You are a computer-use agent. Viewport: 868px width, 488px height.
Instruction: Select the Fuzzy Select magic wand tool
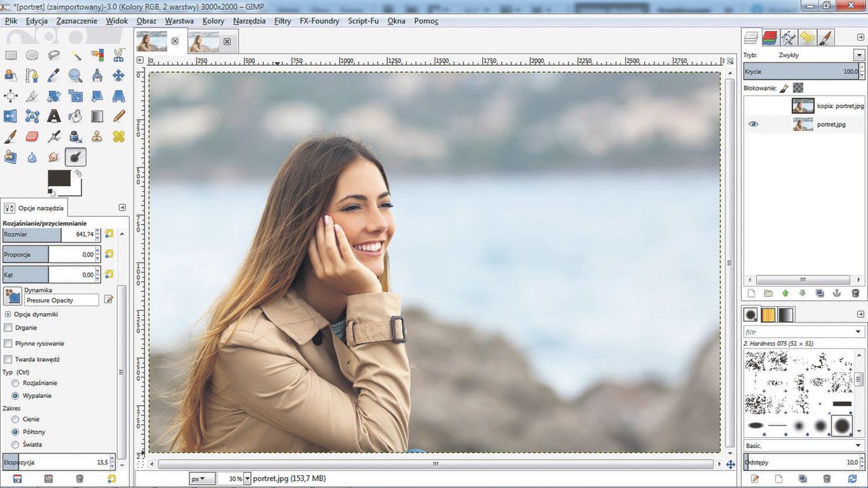tap(75, 55)
